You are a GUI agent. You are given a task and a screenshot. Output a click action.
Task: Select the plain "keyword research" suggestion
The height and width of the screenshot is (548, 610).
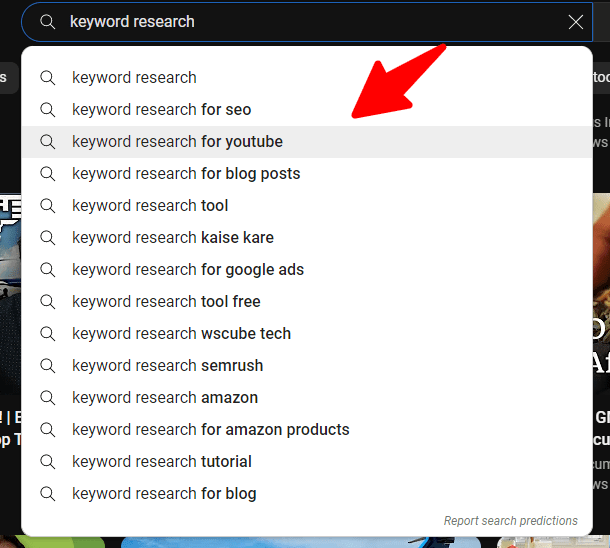pyautogui.click(x=134, y=78)
